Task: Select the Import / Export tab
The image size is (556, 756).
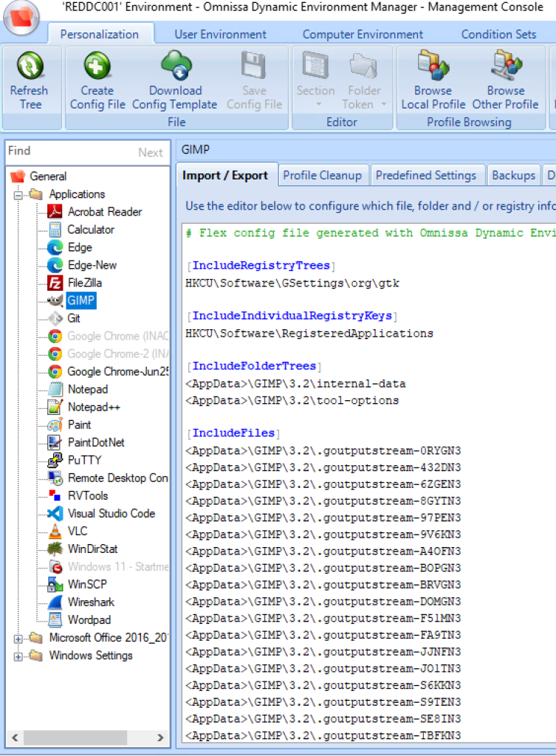Action: tap(225, 176)
